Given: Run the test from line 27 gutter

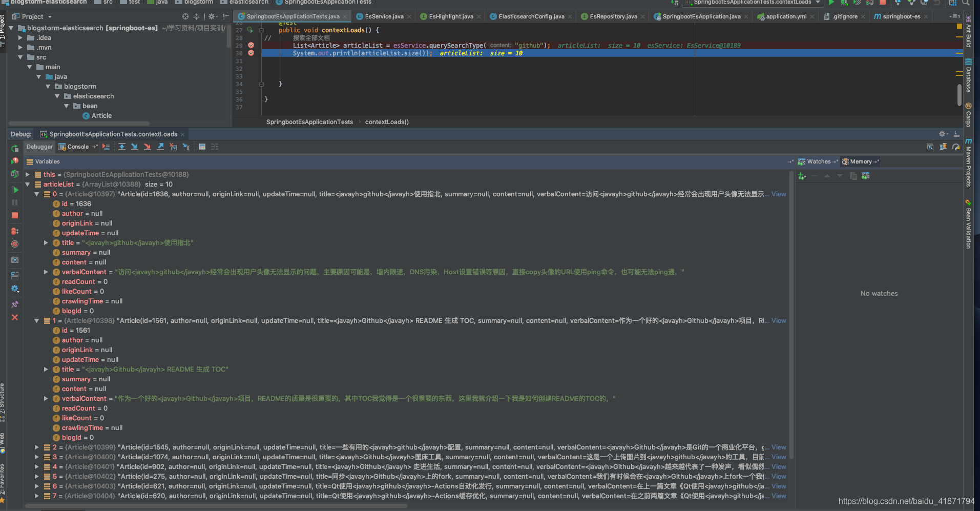Looking at the screenshot, I should 250,30.
